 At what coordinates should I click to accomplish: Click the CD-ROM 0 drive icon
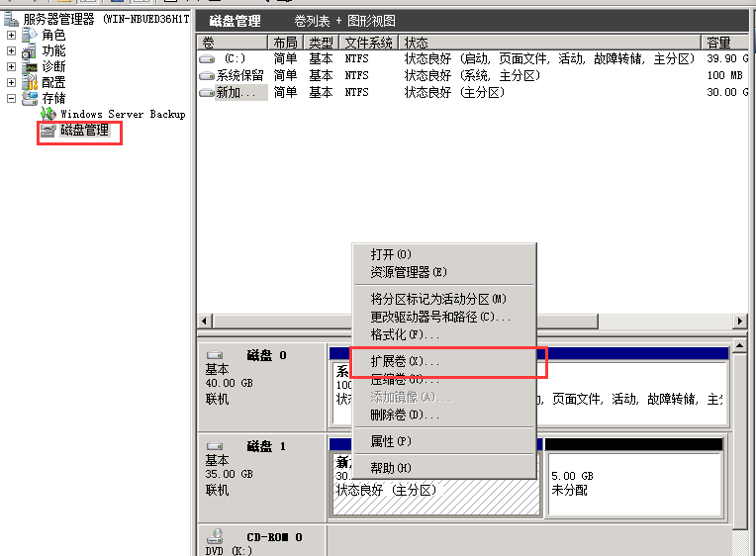coord(214,537)
